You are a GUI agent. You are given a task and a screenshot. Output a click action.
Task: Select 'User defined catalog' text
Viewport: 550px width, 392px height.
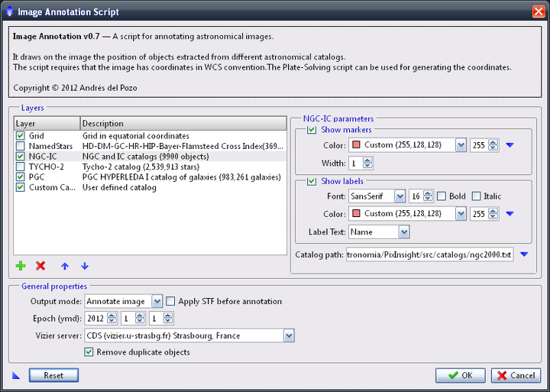click(119, 187)
